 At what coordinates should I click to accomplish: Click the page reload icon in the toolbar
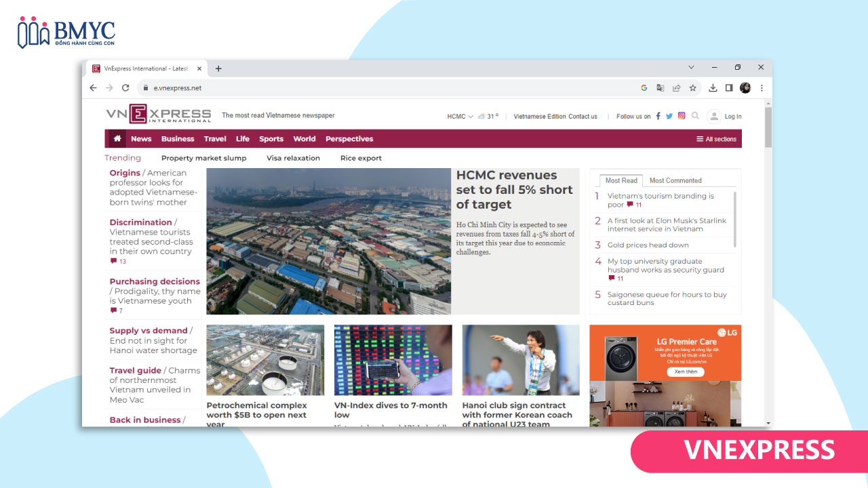(125, 87)
